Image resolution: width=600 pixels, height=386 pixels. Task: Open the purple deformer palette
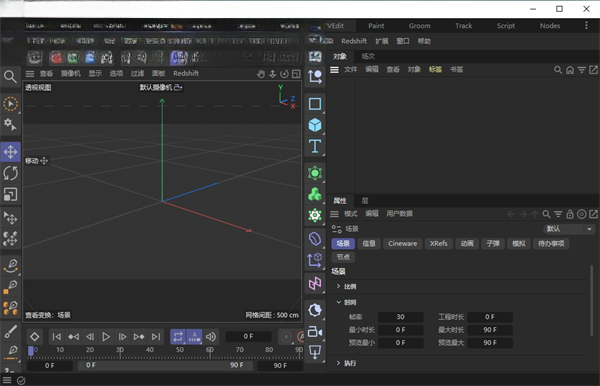(x=315, y=239)
